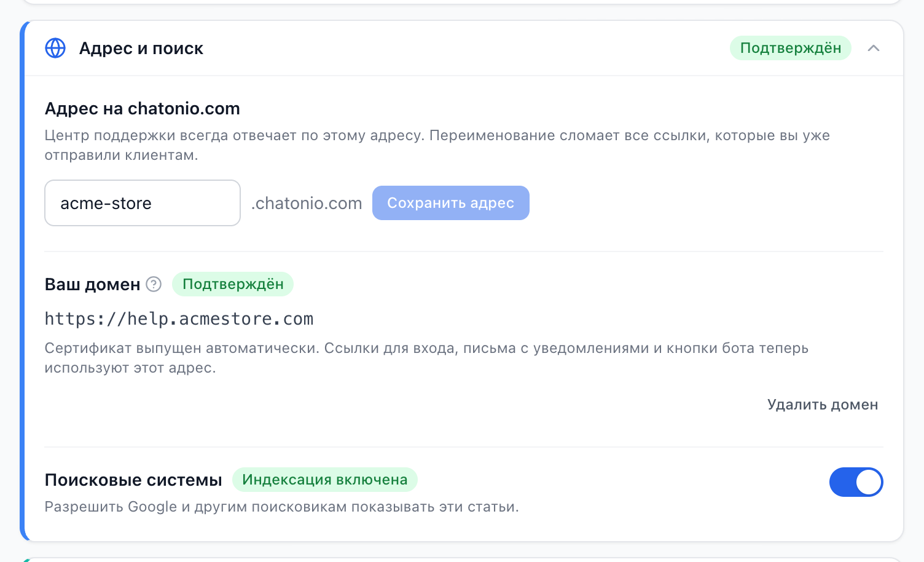
Task: Click the Подтверждён badge beside Ваш домен
Action: tap(233, 284)
